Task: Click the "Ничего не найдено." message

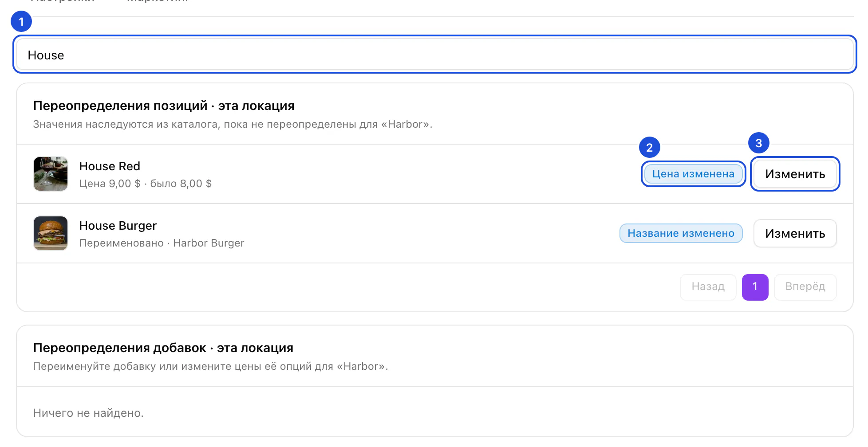Action: pyautogui.click(x=88, y=413)
